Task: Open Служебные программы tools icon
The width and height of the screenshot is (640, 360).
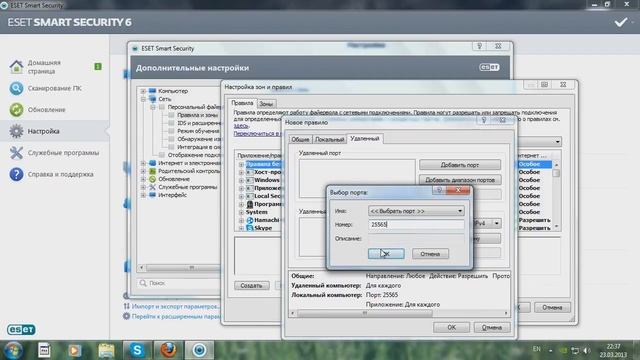Action: 16,153
